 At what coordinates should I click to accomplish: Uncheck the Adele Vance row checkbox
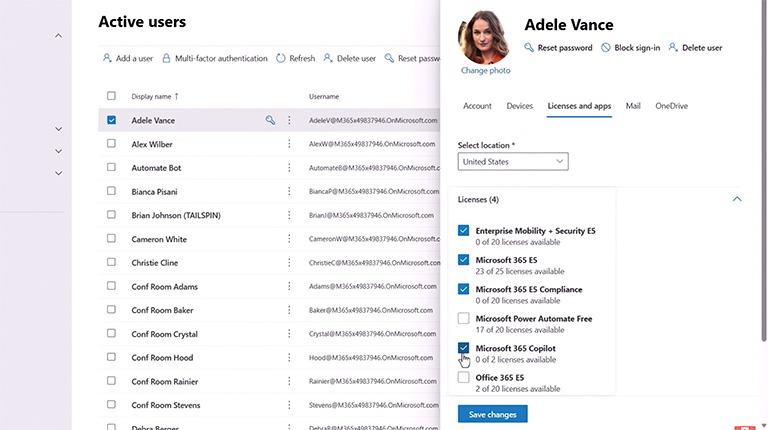click(111, 120)
